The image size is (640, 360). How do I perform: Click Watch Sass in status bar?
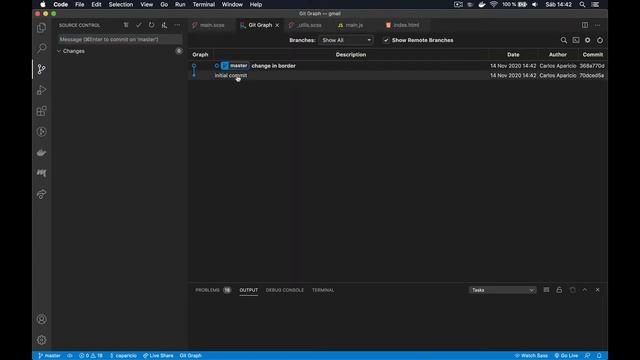click(531, 356)
